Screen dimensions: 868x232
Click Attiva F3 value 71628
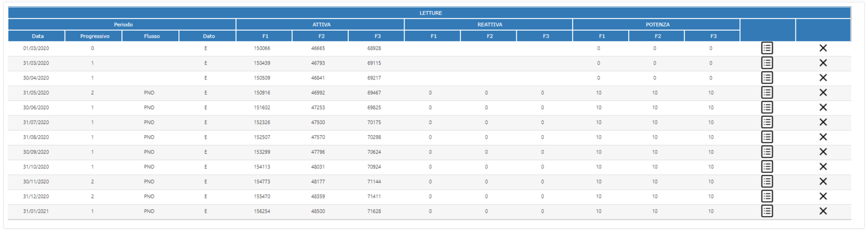(x=374, y=211)
